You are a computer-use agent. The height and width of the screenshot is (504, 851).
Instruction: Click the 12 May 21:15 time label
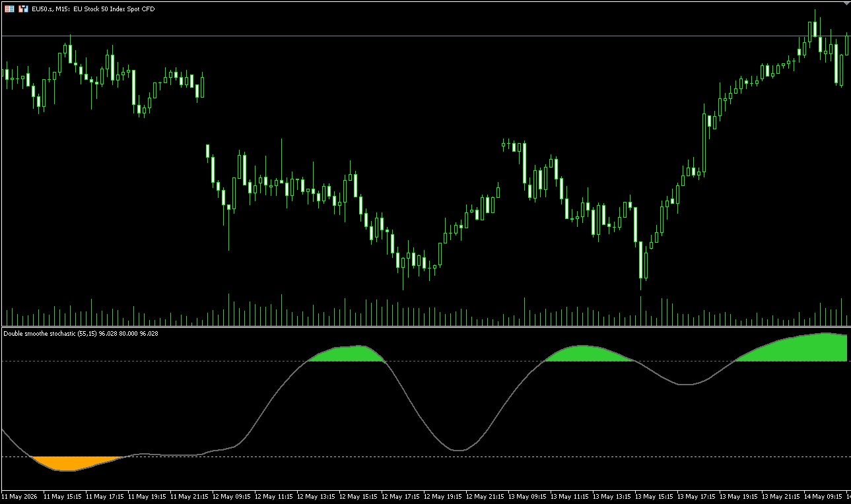[x=485, y=496]
